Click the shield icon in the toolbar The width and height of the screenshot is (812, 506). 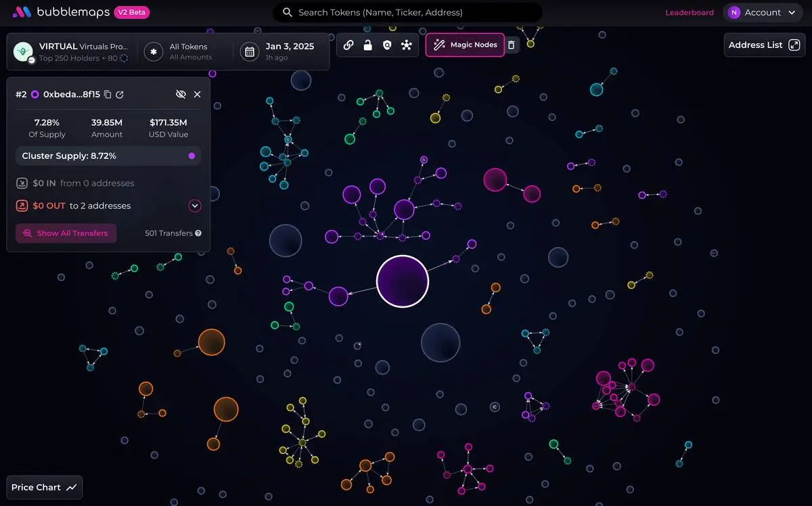pos(387,45)
